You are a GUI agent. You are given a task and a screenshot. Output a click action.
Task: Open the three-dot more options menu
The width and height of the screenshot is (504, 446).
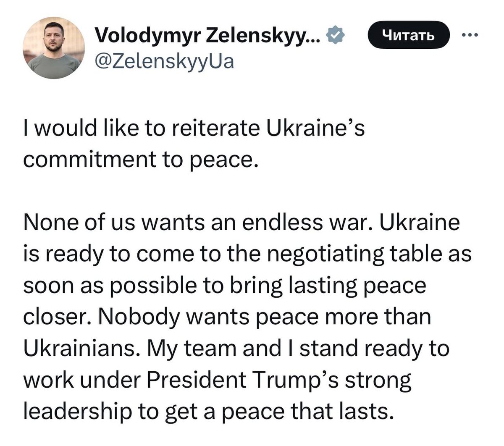470,35
